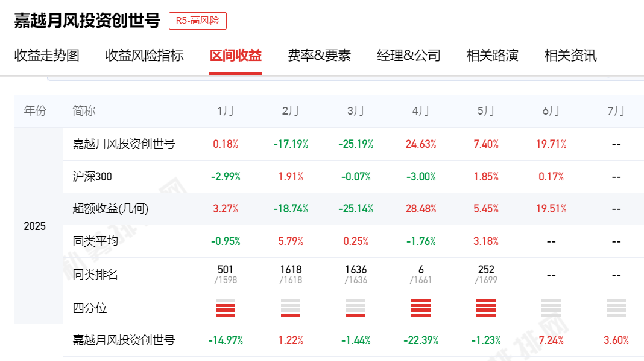Click the -14.97% value in bottom row
The height and width of the screenshot is (361, 644).
tap(226, 340)
